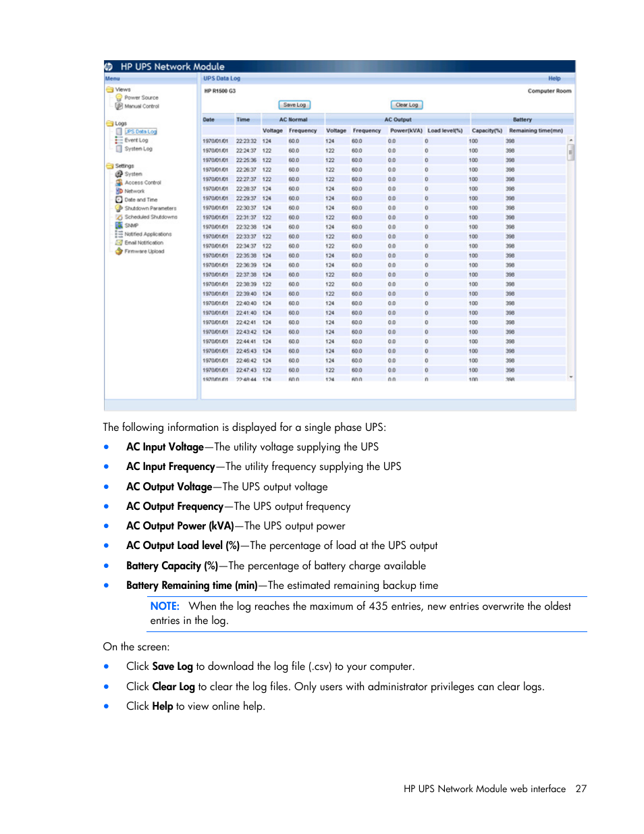Click the Access Control user icon

119,182
